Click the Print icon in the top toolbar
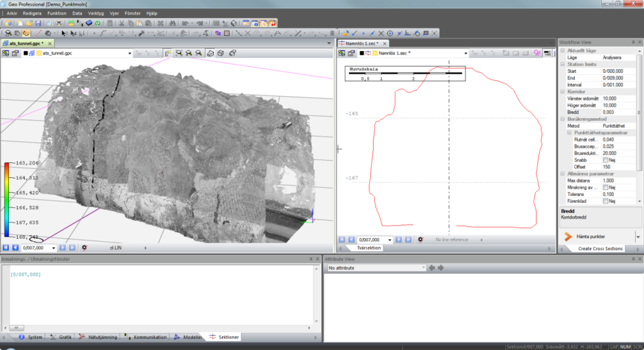644x350 pixels. click(x=58, y=23)
